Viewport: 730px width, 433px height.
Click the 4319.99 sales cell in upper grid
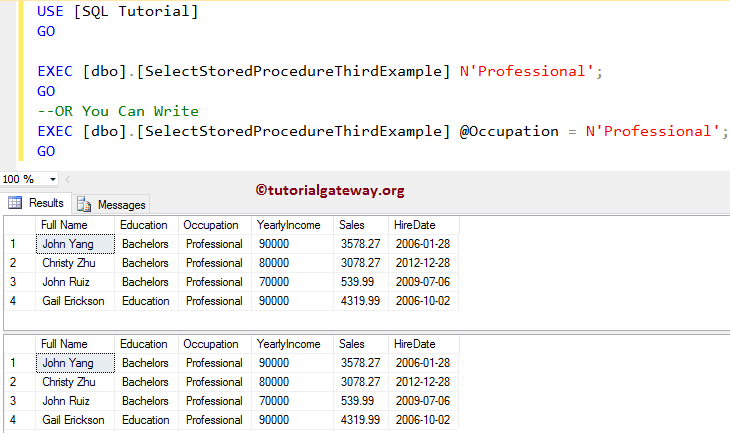pyautogui.click(x=361, y=301)
